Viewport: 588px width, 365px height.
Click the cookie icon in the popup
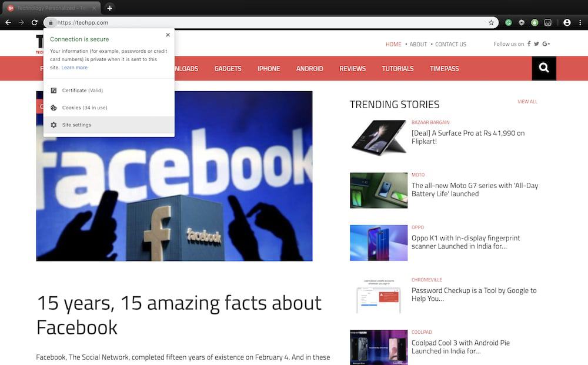54,108
